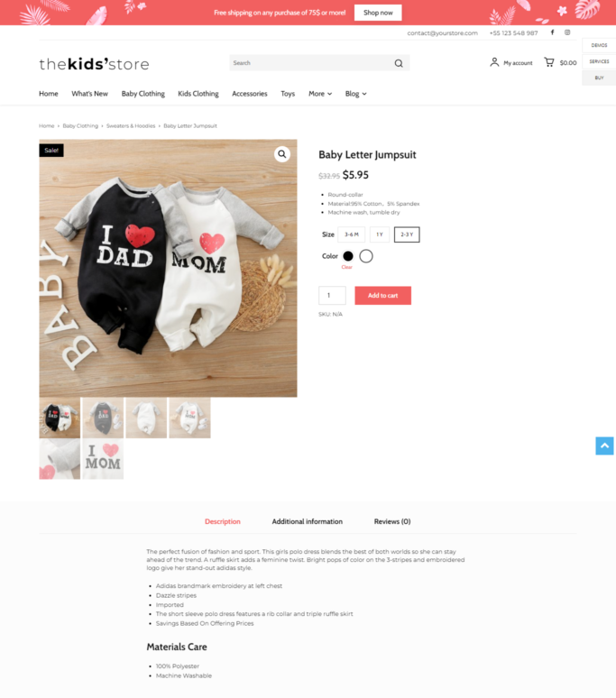The image size is (616, 698).
Task: Click the Add to cart button
Action: (382, 296)
